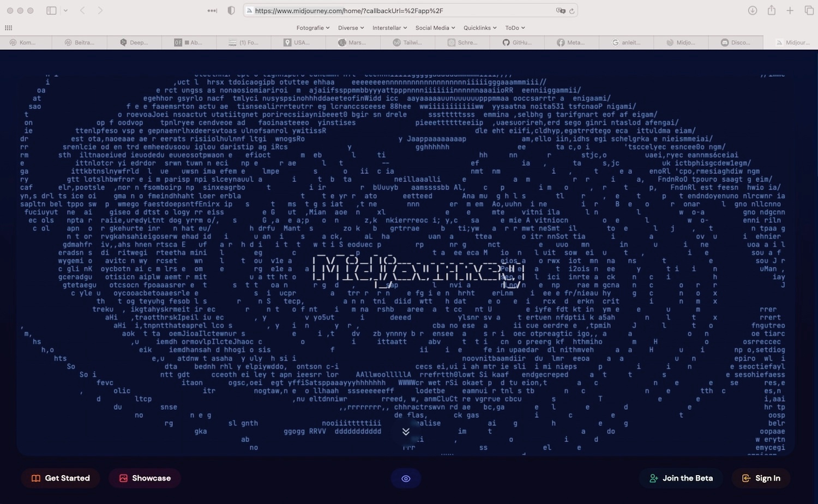Open the Safari downloads list
Screen dimensions: 818x504
tap(753, 10)
